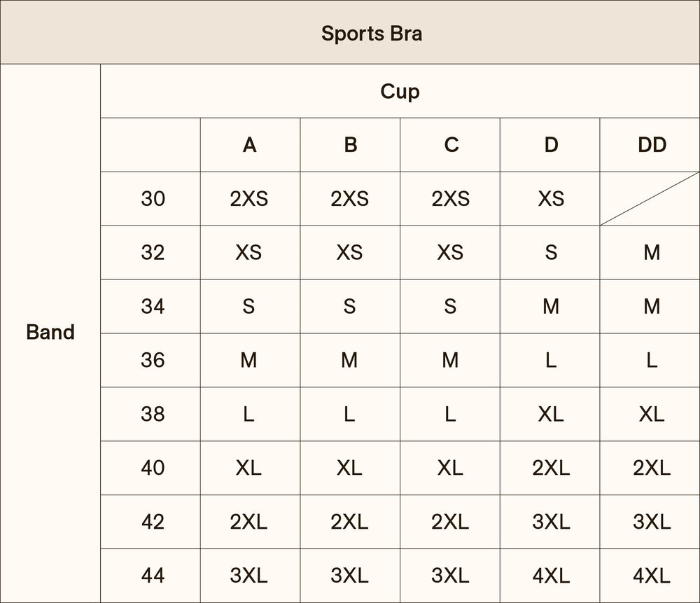The width and height of the screenshot is (700, 603).
Task: Select the S cell for 34 A
Action: tap(249, 306)
